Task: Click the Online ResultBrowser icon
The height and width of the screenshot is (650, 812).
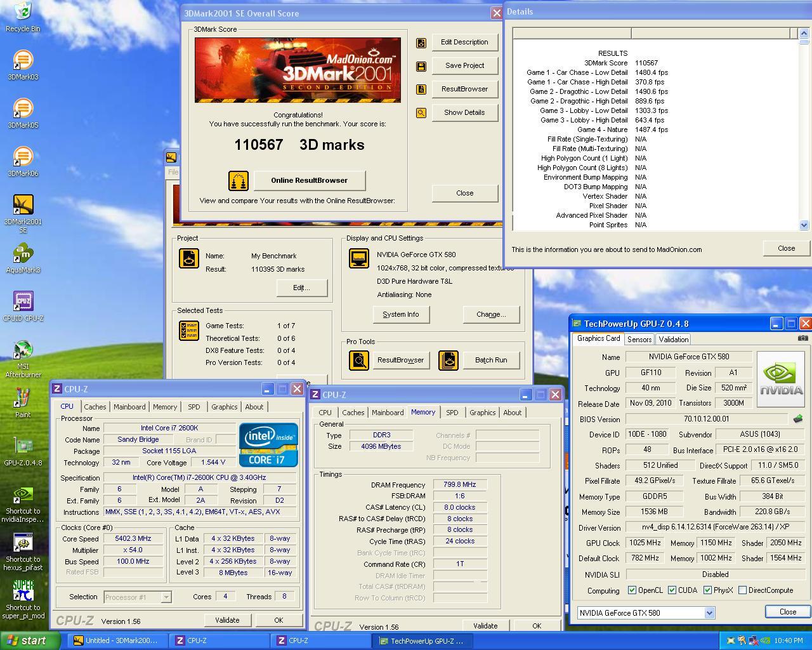Action: [x=239, y=181]
